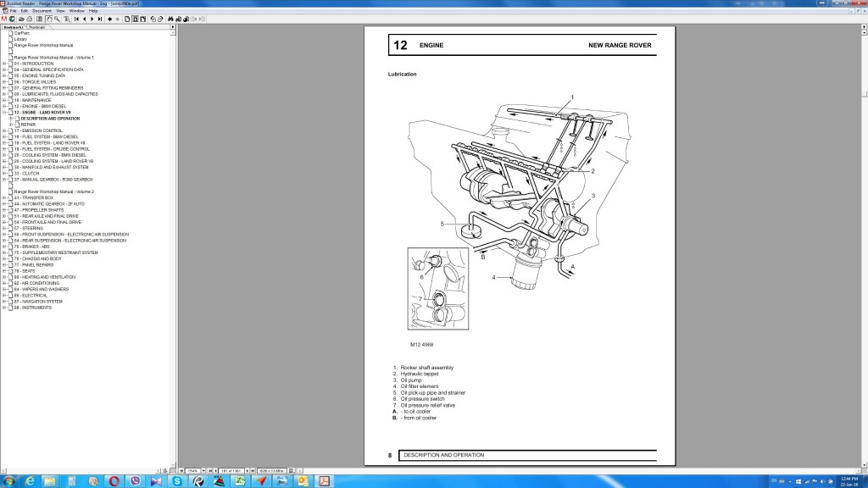Open the 88 - INSTRUMENTS bookmark
This screenshot has height=488, width=868.
(33, 308)
